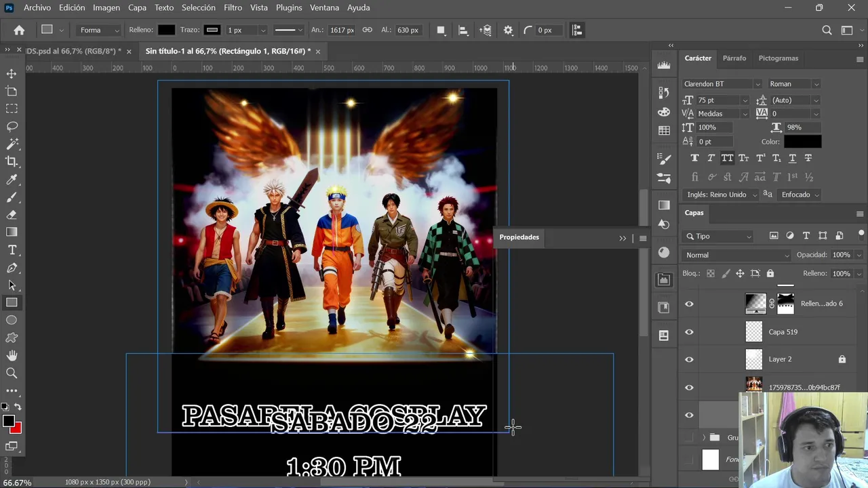
Task: Select the Hand tool
Action: pyautogui.click(x=12, y=355)
